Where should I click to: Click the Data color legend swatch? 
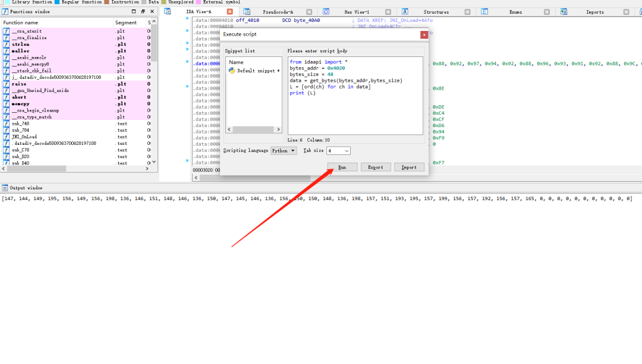(x=144, y=2)
